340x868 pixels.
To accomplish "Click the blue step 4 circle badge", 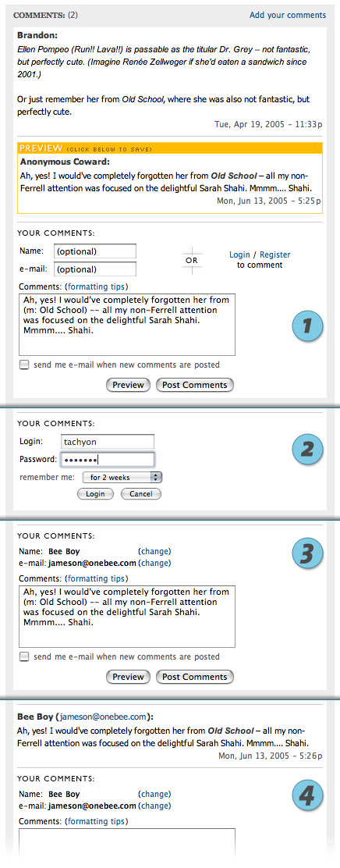I will pyautogui.click(x=306, y=797).
